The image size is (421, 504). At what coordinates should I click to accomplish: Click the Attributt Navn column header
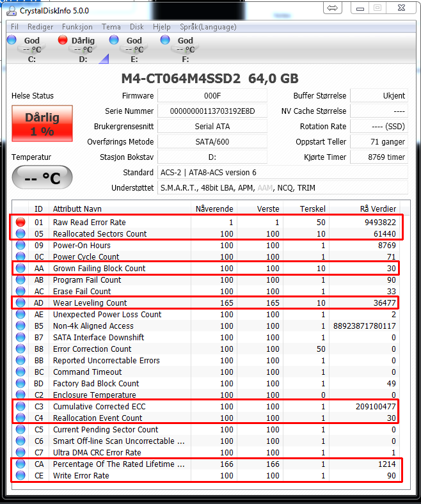tap(120, 209)
